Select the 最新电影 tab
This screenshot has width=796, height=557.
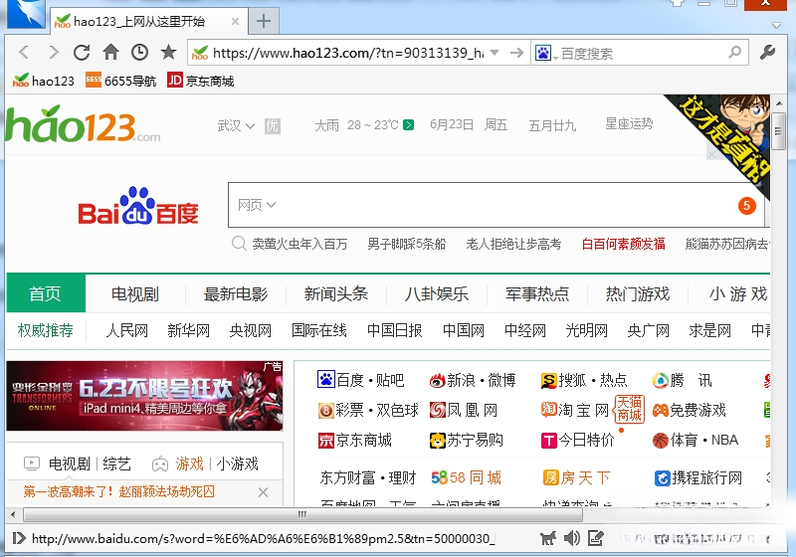point(236,294)
